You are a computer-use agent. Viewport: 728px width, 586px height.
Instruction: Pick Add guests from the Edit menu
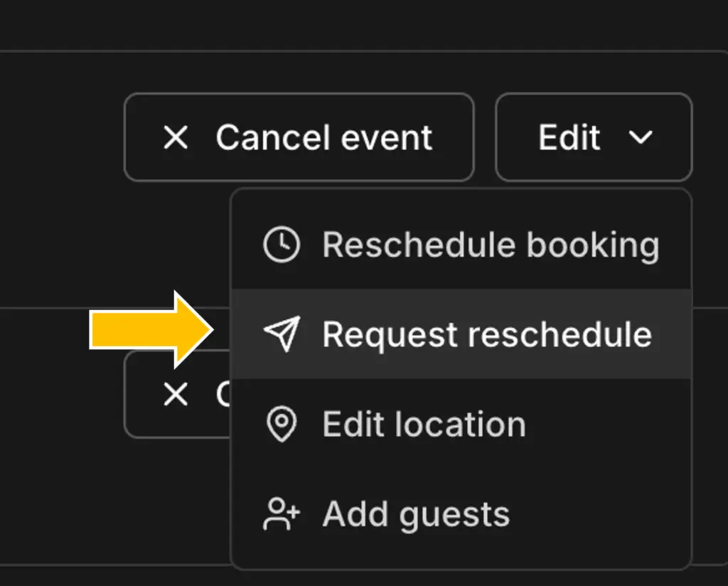tap(416, 514)
